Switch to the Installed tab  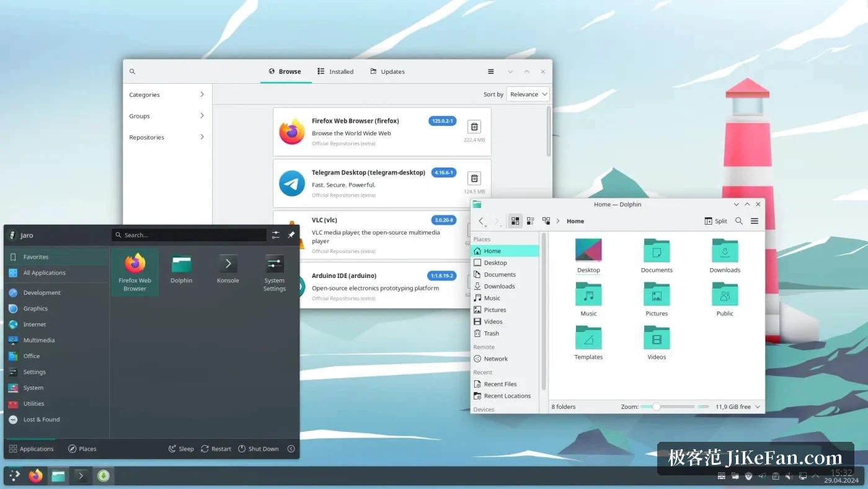[x=335, y=72]
